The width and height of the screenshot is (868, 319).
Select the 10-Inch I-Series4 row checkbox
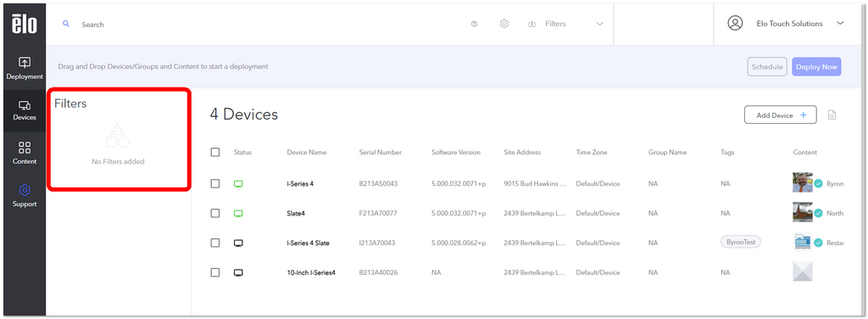[x=215, y=272]
